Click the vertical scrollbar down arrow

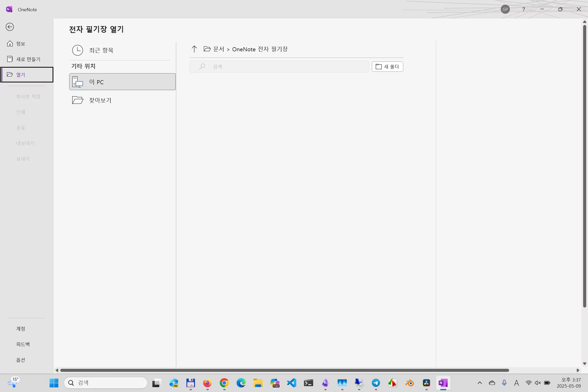[x=584, y=364]
